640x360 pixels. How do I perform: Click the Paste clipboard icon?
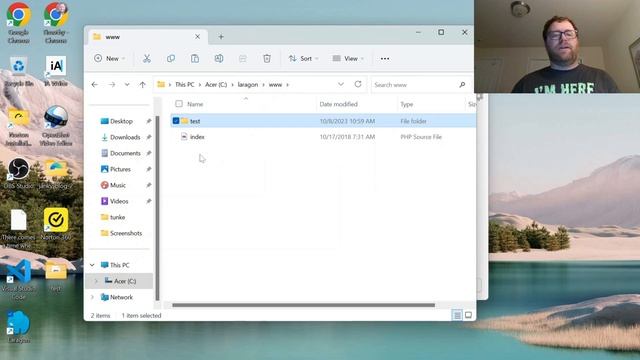(195, 59)
